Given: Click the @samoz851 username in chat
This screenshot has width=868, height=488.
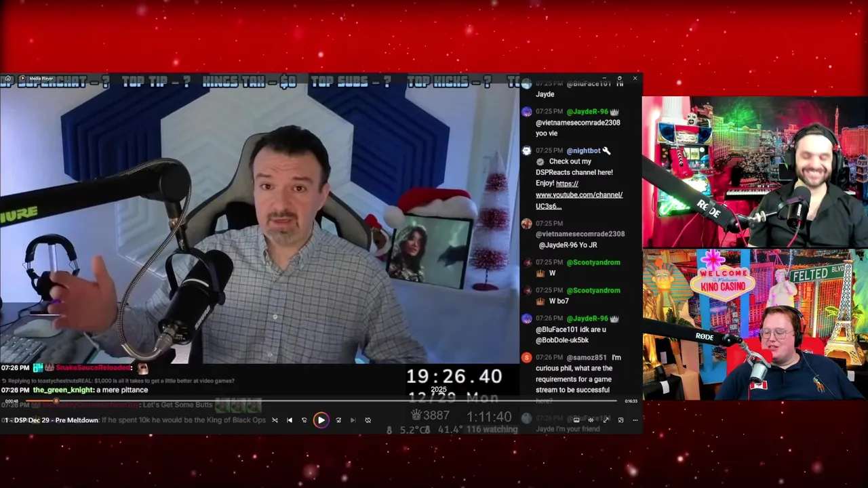Looking at the screenshot, I should pyautogui.click(x=587, y=357).
